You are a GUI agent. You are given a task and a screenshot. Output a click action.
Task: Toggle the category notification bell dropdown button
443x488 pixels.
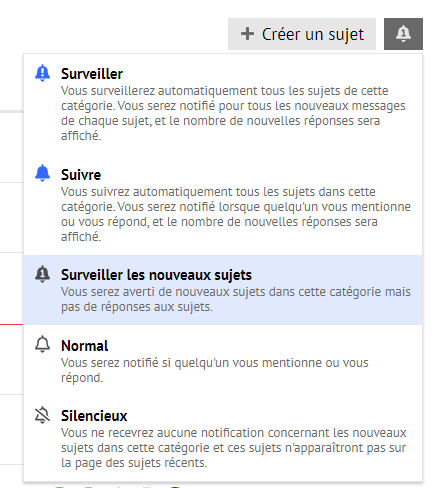point(403,34)
